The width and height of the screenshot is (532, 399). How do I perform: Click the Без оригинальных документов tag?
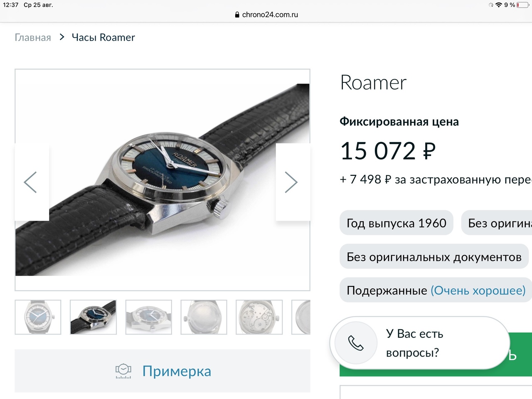click(x=434, y=256)
